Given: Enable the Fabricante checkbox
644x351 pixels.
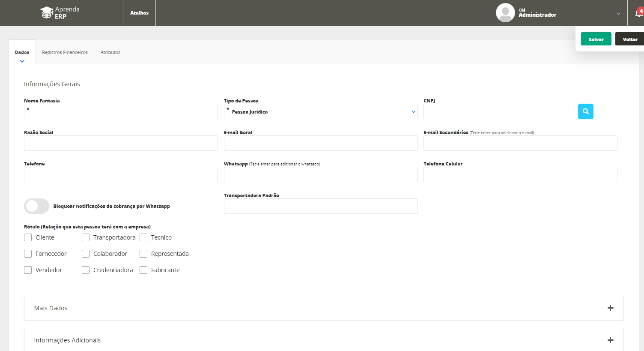Looking at the screenshot, I should pos(143,270).
